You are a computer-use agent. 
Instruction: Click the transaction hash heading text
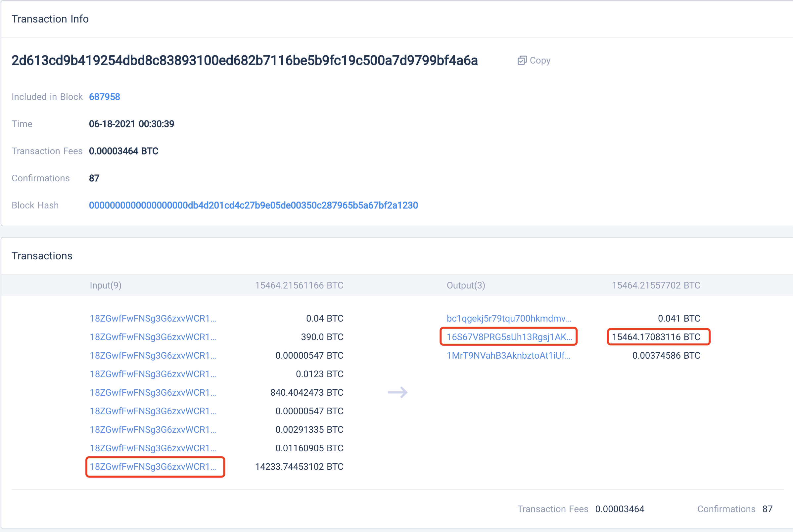(x=244, y=61)
